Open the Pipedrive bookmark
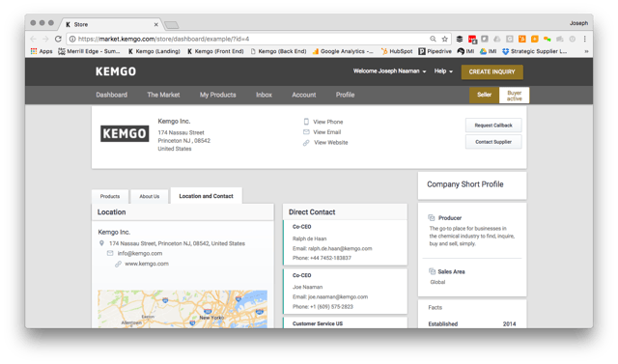 (x=435, y=51)
